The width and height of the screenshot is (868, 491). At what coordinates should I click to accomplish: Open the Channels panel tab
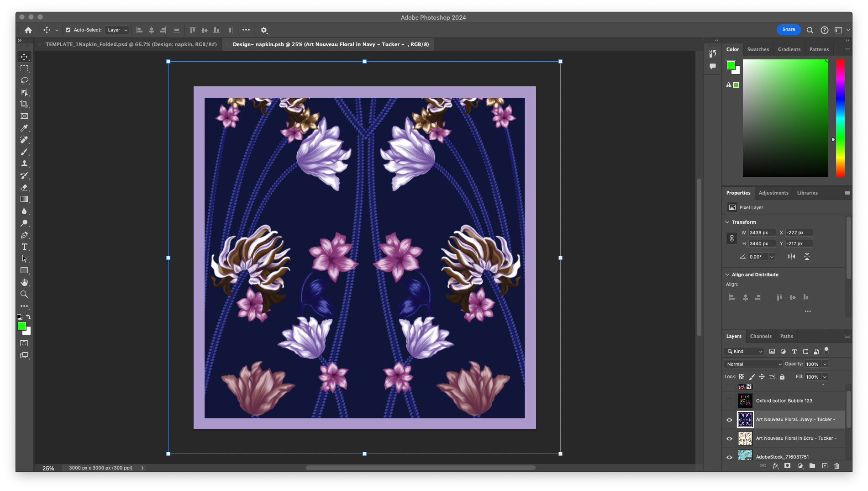click(x=761, y=336)
